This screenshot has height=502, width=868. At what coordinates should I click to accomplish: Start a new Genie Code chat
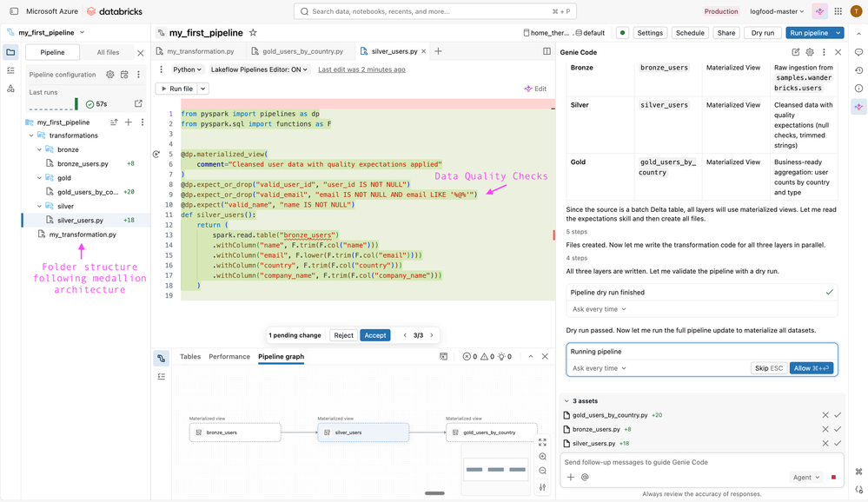click(x=796, y=52)
